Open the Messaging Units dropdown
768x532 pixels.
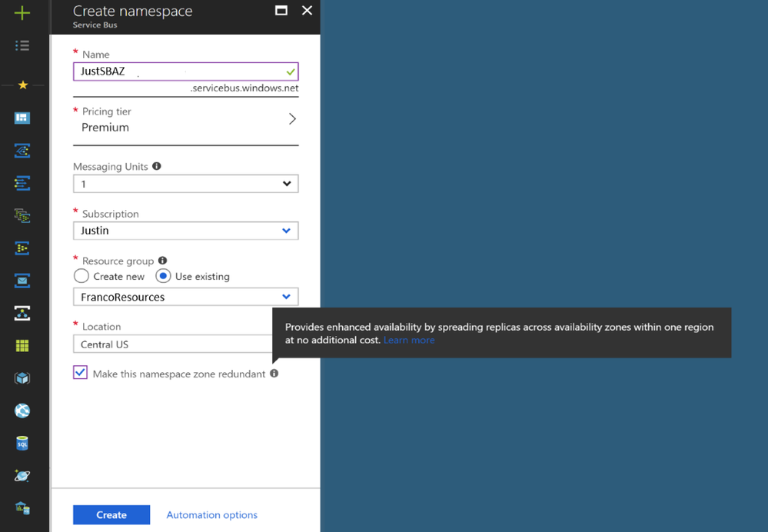click(185, 184)
